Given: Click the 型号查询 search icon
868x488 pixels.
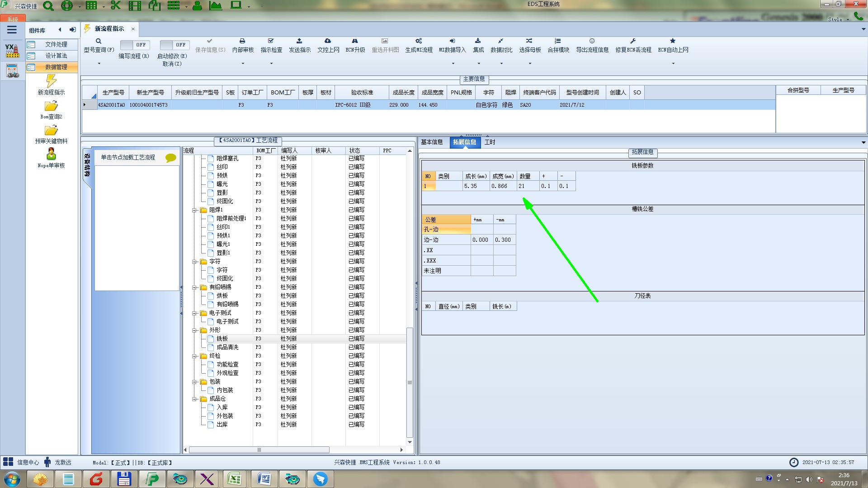Looking at the screenshot, I should [x=98, y=41].
